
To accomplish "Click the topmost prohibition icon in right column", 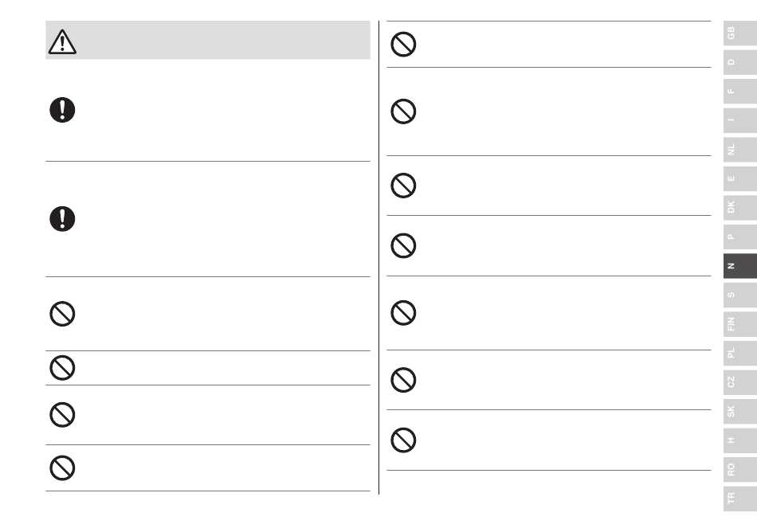I will pyautogui.click(x=403, y=45).
